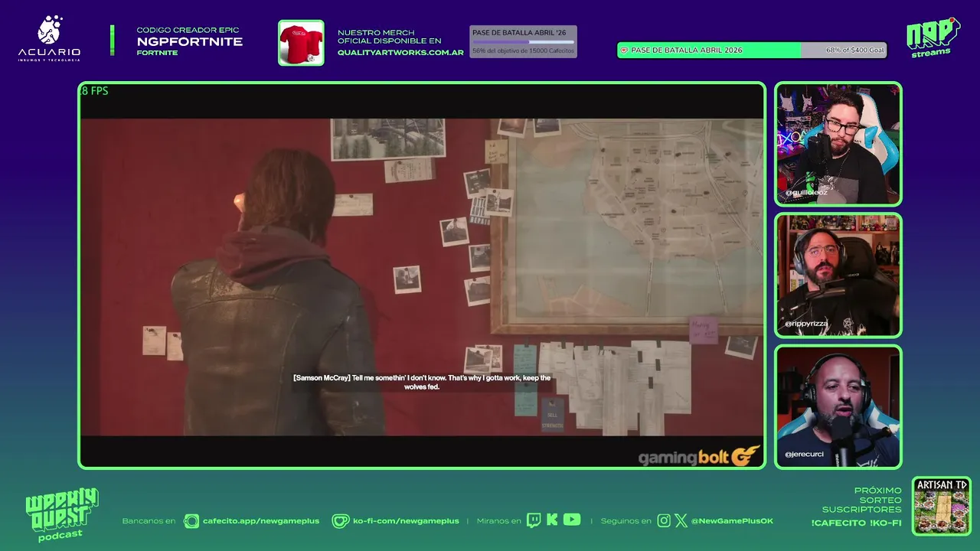Click the Weekly Quest podcast logo
980x551 pixels.
[61, 515]
